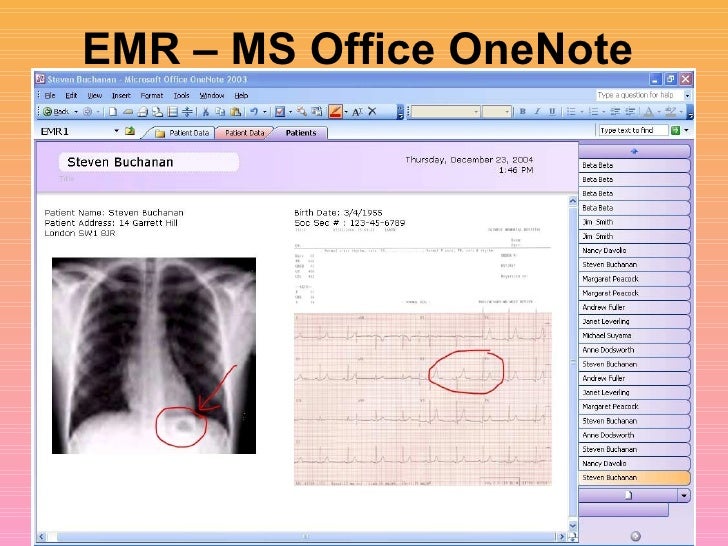
Task: Open the Edit menu
Action: coord(71,95)
